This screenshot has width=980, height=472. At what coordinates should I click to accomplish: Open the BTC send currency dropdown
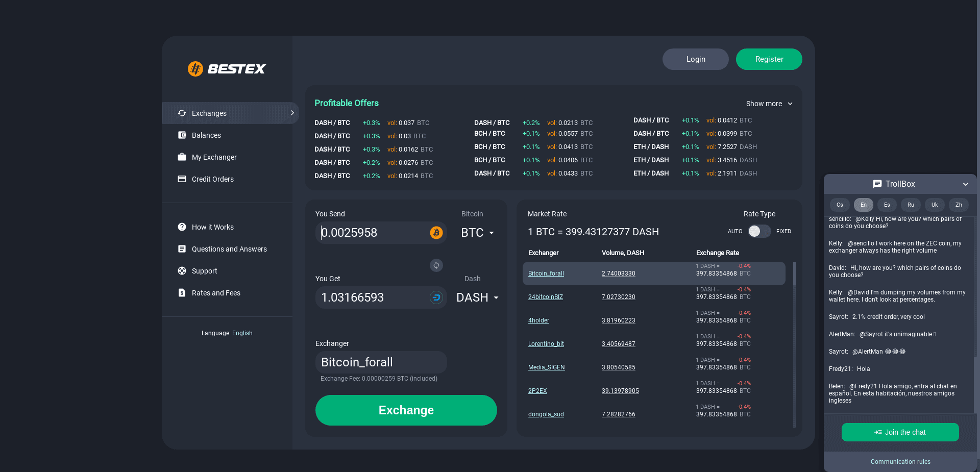pyautogui.click(x=478, y=233)
